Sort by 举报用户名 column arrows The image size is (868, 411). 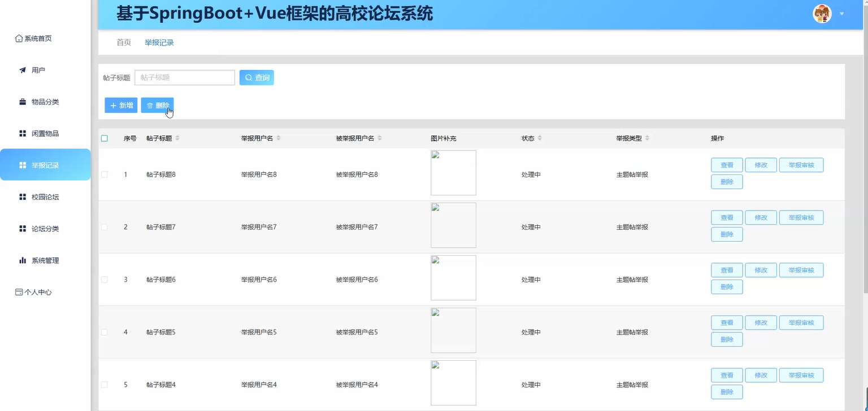tap(278, 138)
